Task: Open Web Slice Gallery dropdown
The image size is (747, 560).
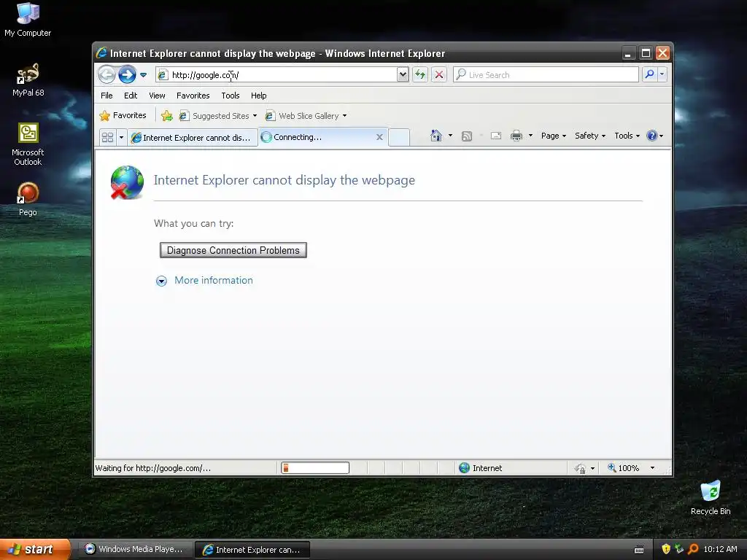Action: 306,116
